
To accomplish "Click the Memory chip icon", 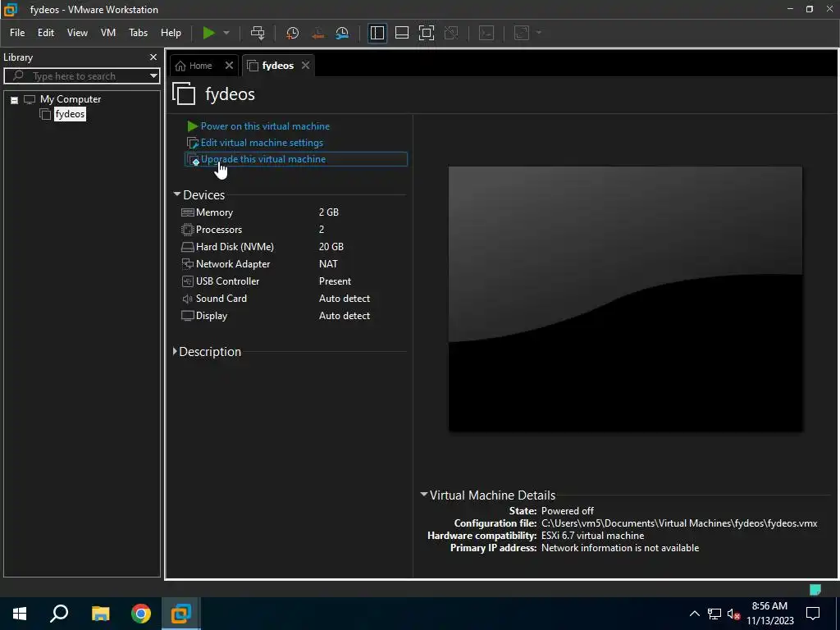I will [188, 212].
